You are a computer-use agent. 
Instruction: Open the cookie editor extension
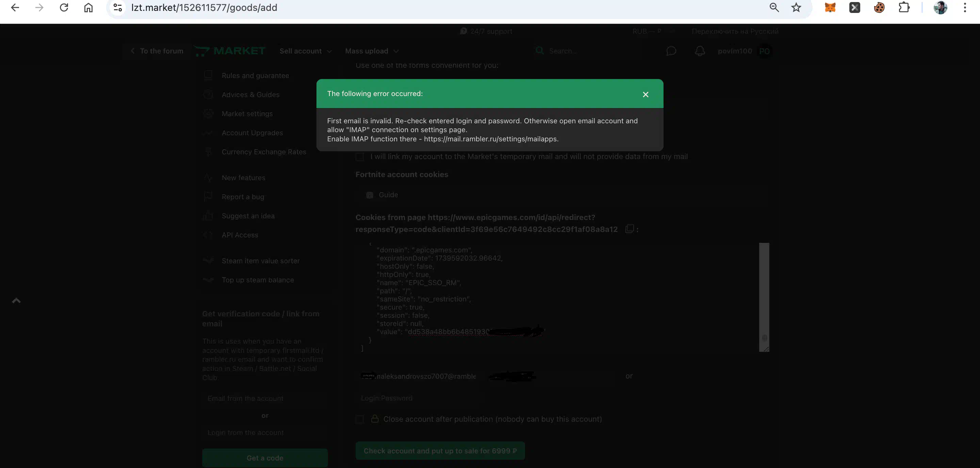[x=879, y=7]
